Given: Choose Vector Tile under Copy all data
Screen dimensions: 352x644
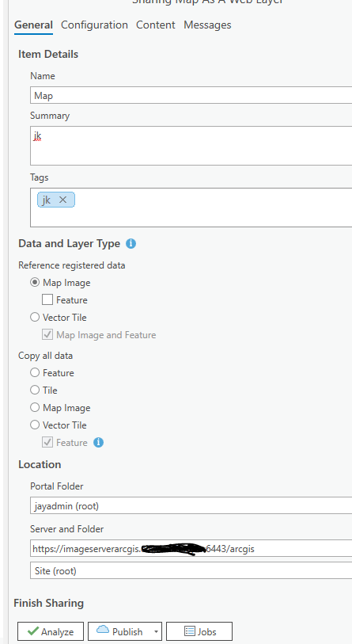Looking at the screenshot, I should coord(36,425).
